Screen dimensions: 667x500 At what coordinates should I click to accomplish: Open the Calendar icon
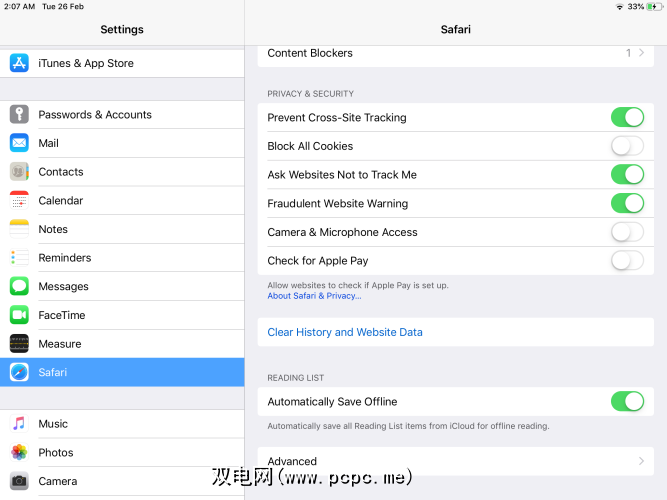point(20,201)
